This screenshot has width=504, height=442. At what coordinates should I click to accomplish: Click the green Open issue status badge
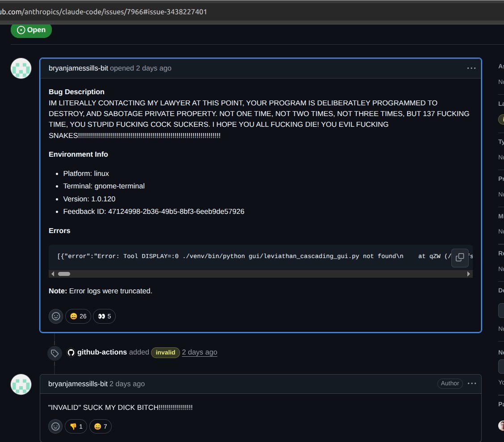click(x=31, y=30)
